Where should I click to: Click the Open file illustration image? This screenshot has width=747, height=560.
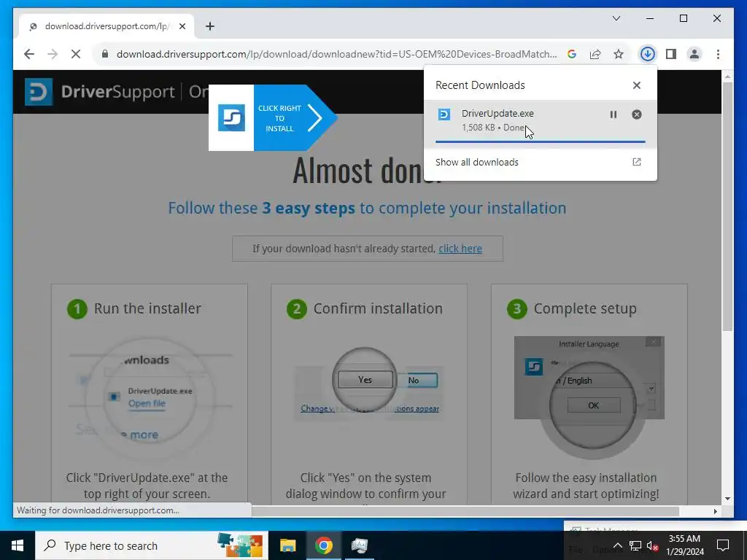pos(150,398)
